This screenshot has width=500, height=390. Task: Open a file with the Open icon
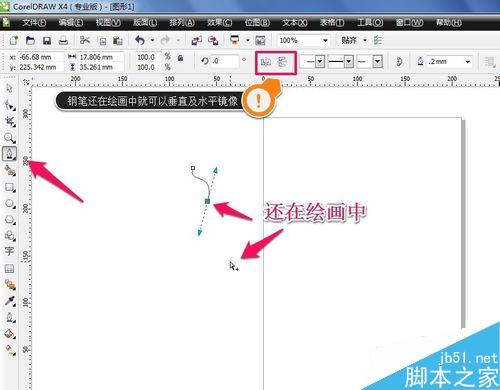(30, 40)
